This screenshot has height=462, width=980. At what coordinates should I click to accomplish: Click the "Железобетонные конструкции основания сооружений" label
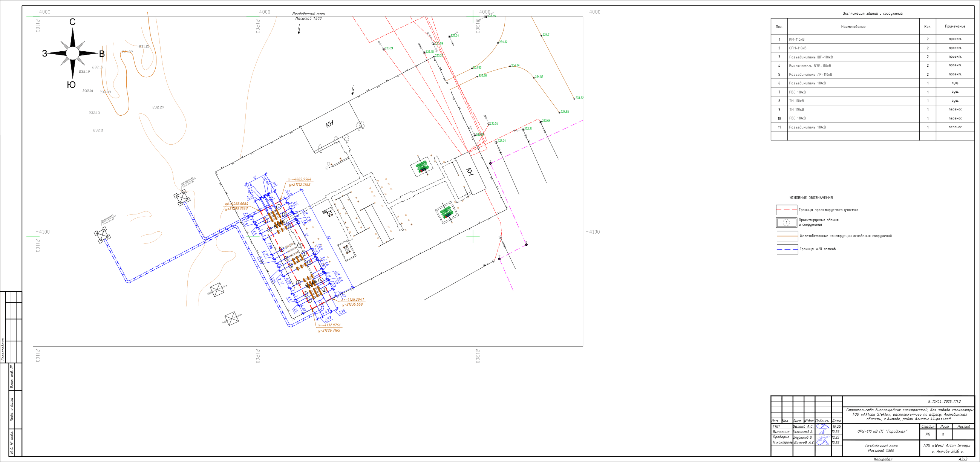(x=845, y=236)
